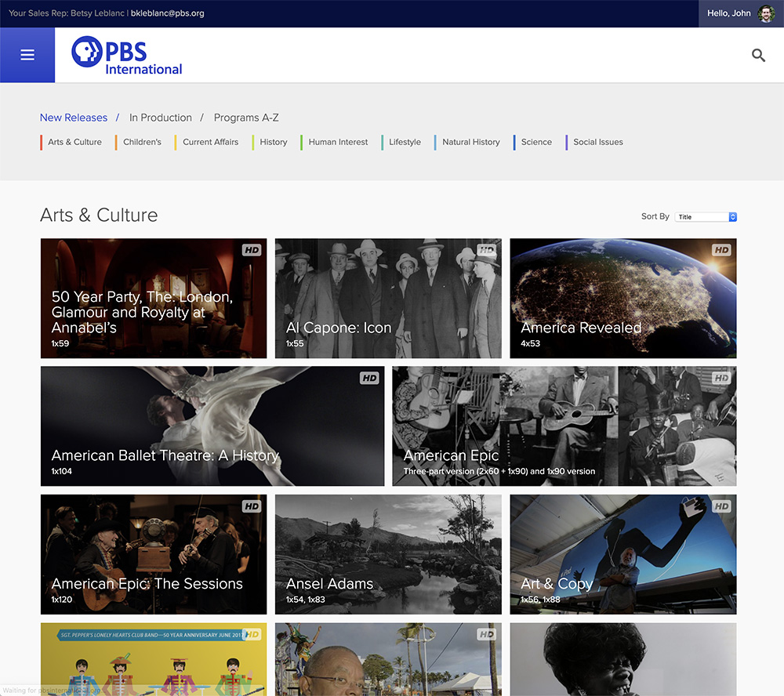Open the American Epic program tile
This screenshot has width=784, height=696.
click(x=564, y=426)
